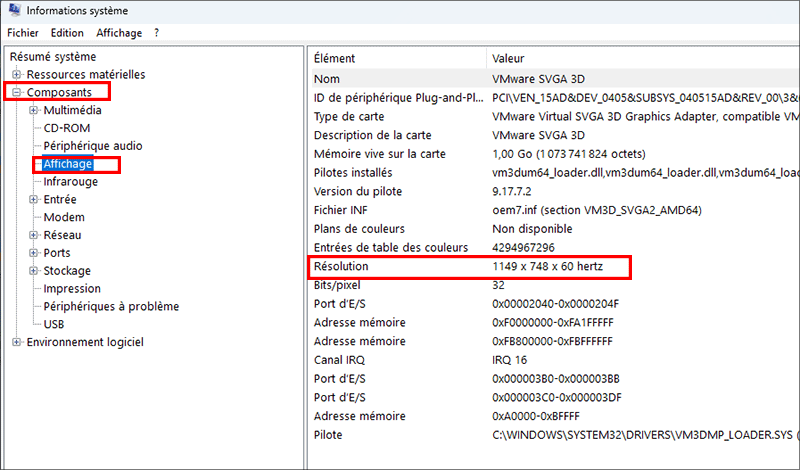Select the Résolution row
The width and height of the screenshot is (800, 470).
pyautogui.click(x=555, y=266)
